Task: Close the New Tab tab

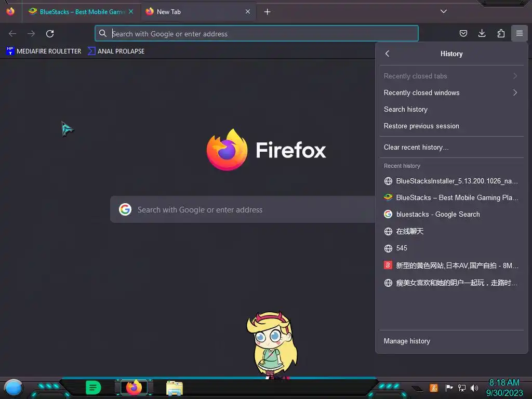Action: coord(248,11)
